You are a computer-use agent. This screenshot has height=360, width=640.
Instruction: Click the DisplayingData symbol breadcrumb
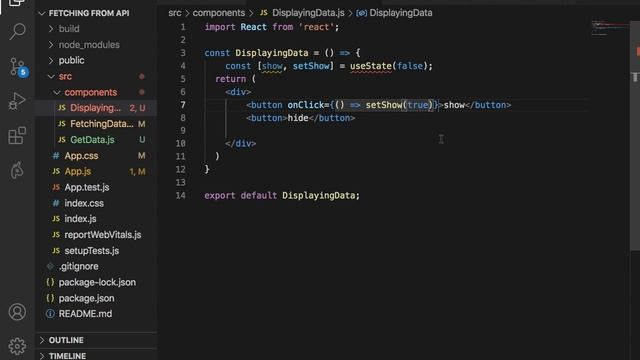point(401,13)
